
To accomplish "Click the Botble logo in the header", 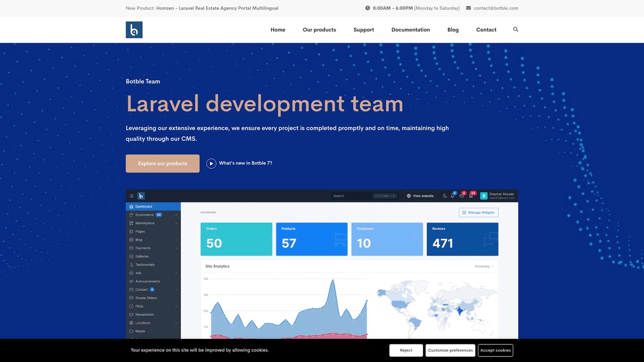I will point(134,29).
